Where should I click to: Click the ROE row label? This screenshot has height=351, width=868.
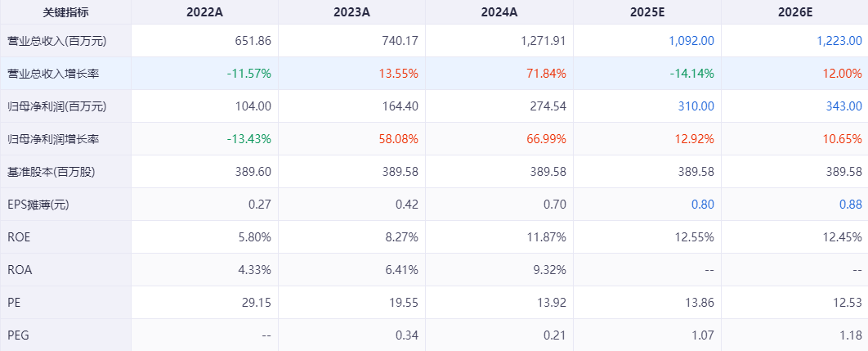(x=19, y=237)
